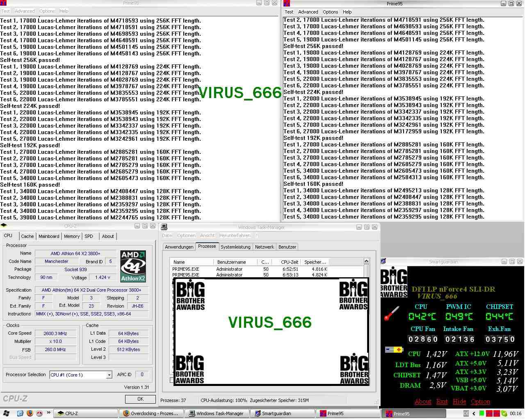Open the Mainboard tab in CPU-Z
This screenshot has height=420, width=525.
click(x=49, y=236)
